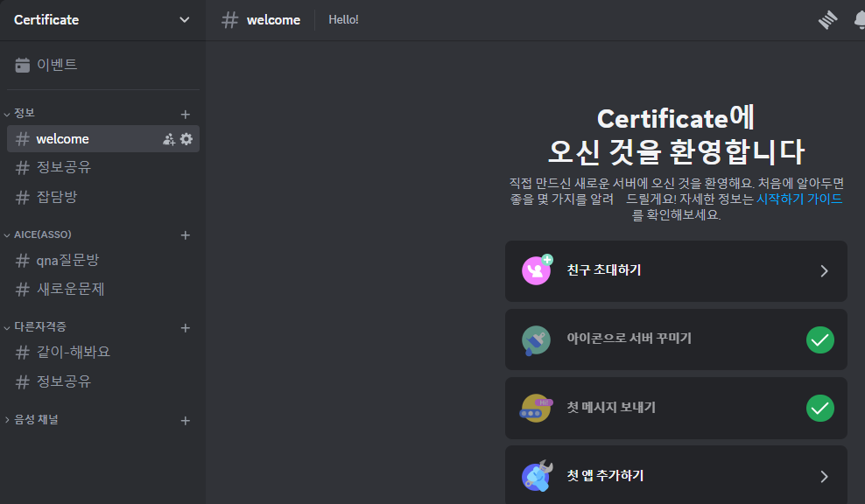Click the green checkmark on 아이콘으로 서버 꾸미기
865x504 pixels.
(x=820, y=339)
